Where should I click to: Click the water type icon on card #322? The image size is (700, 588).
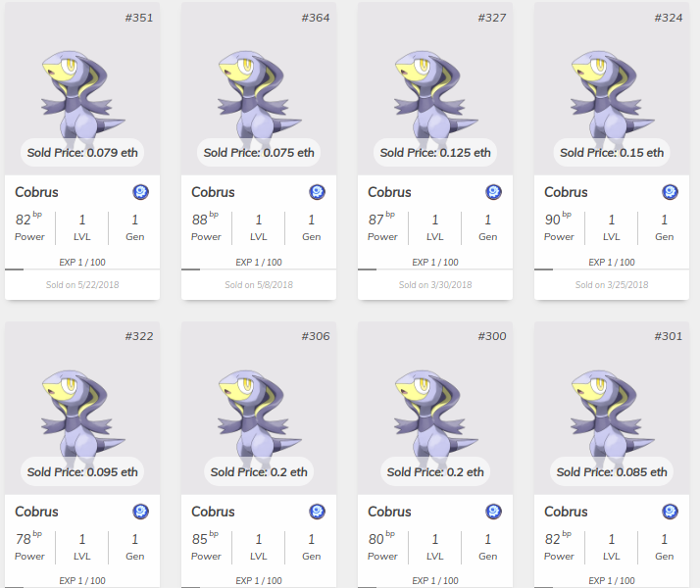[x=140, y=512]
